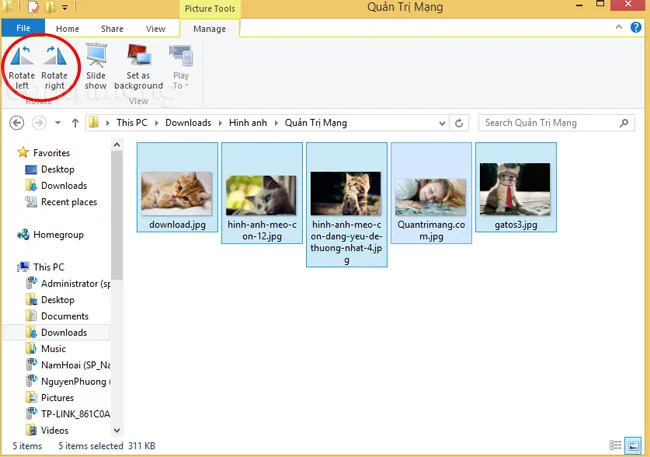The width and height of the screenshot is (650, 457).
Task: Select Pictures folder in navigation pane
Action: (57, 397)
